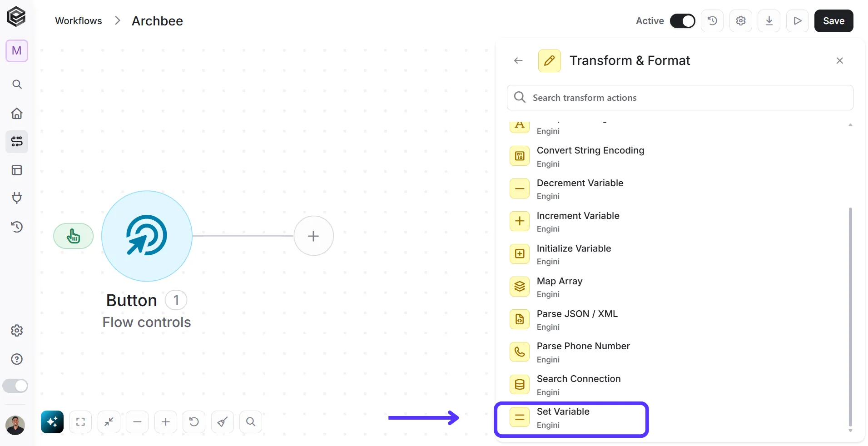Zoom out the canvas with minus

(x=137, y=422)
